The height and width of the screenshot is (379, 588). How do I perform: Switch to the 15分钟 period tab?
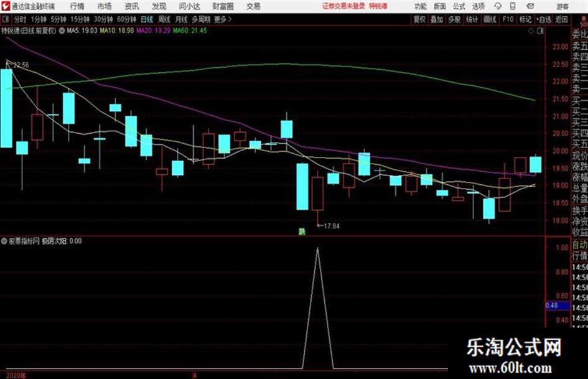pyautogui.click(x=80, y=19)
